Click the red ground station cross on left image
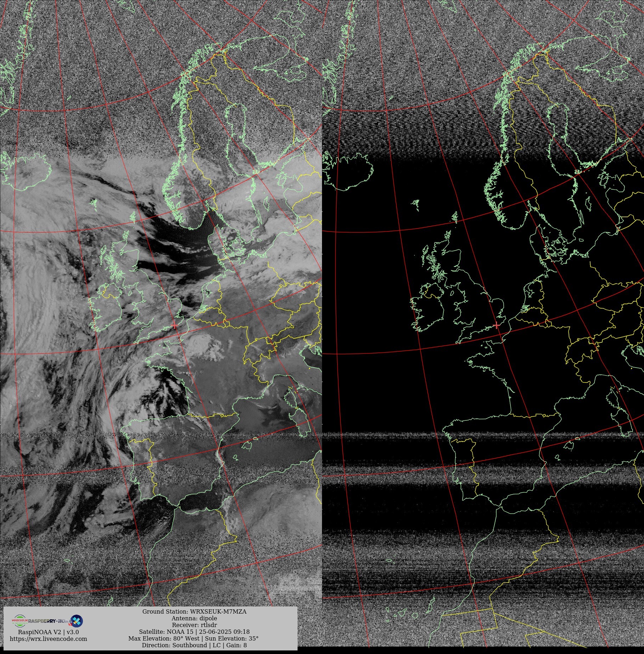The width and height of the screenshot is (644, 654). tap(175, 326)
